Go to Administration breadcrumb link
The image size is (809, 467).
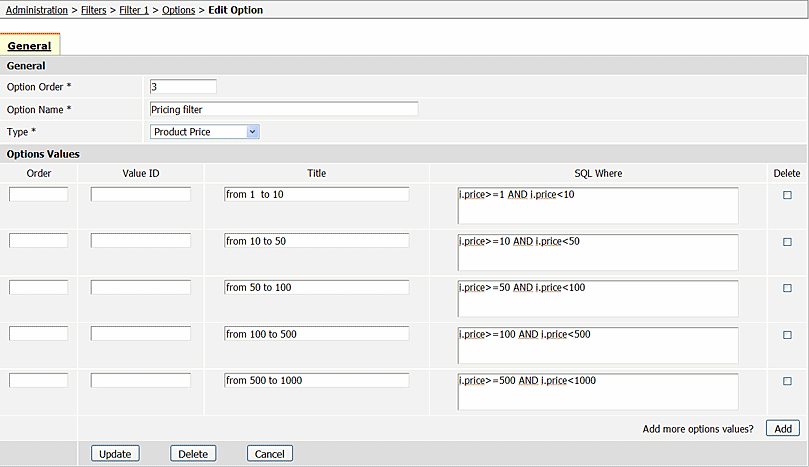click(x=37, y=10)
